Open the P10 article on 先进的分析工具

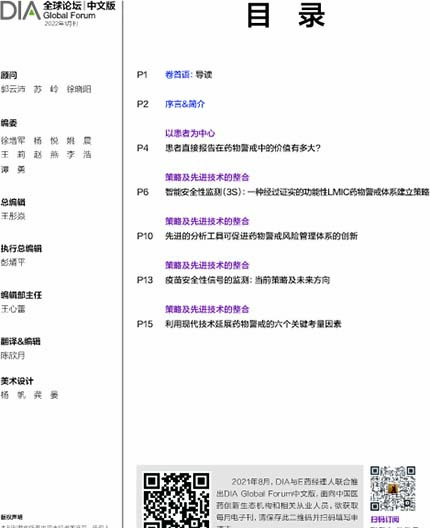point(261,236)
